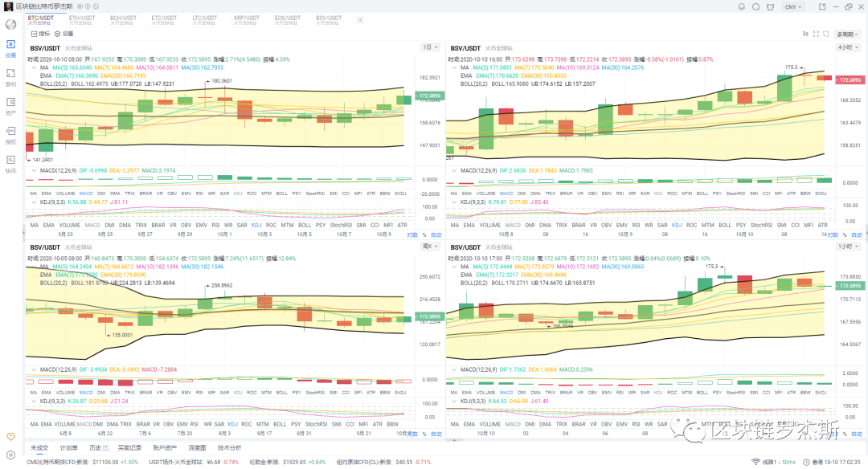Viewport: 868px width, 469px height.
Task: Open the 周K period dropdown
Action: [430, 246]
